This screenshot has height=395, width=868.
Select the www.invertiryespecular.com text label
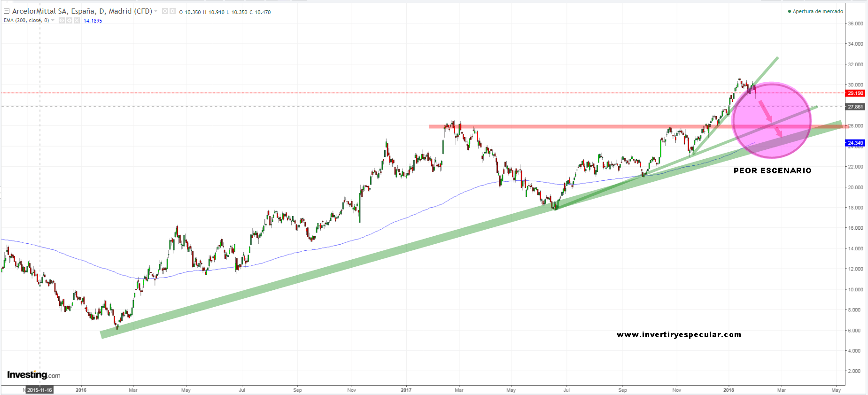coord(679,334)
